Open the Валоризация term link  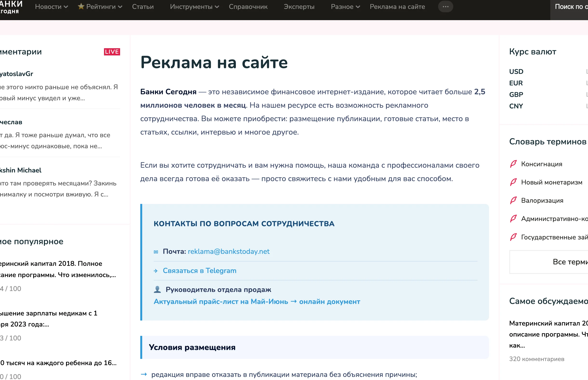[x=542, y=201]
